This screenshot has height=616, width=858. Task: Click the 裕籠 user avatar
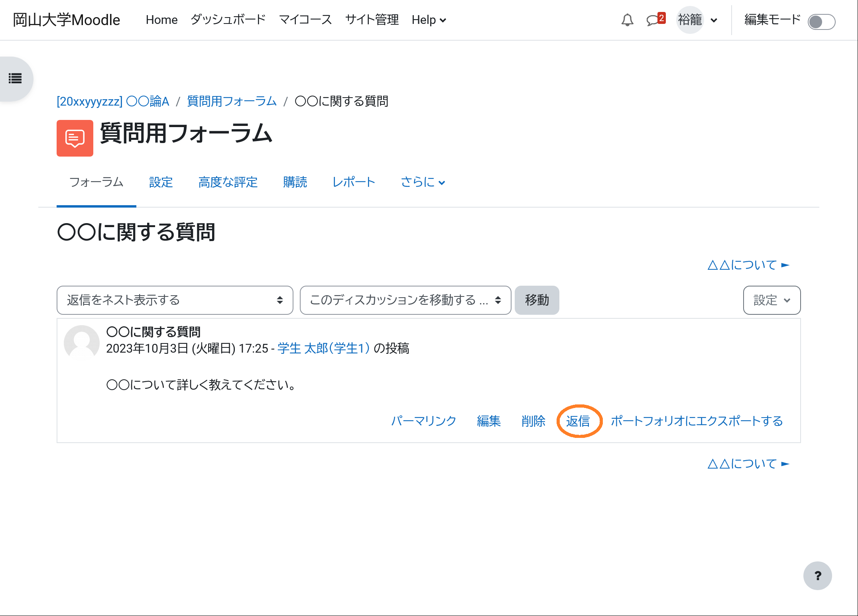pos(690,20)
